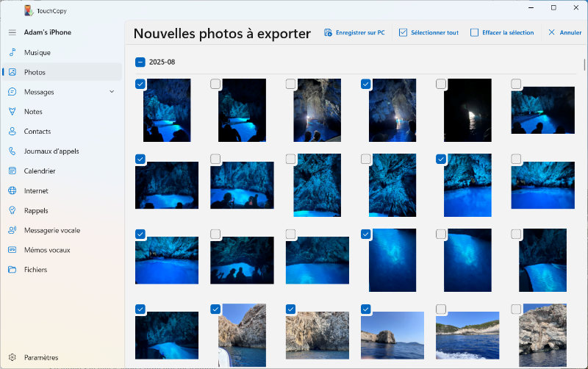Open Fichiers section

62,270
